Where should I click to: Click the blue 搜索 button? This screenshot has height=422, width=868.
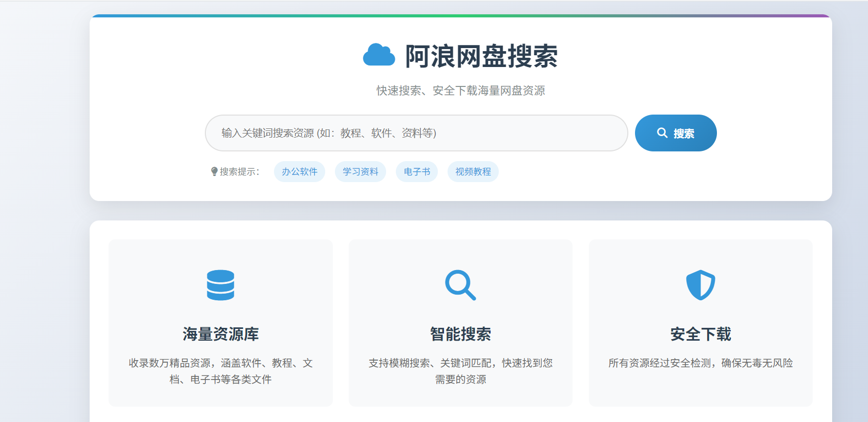pos(676,133)
